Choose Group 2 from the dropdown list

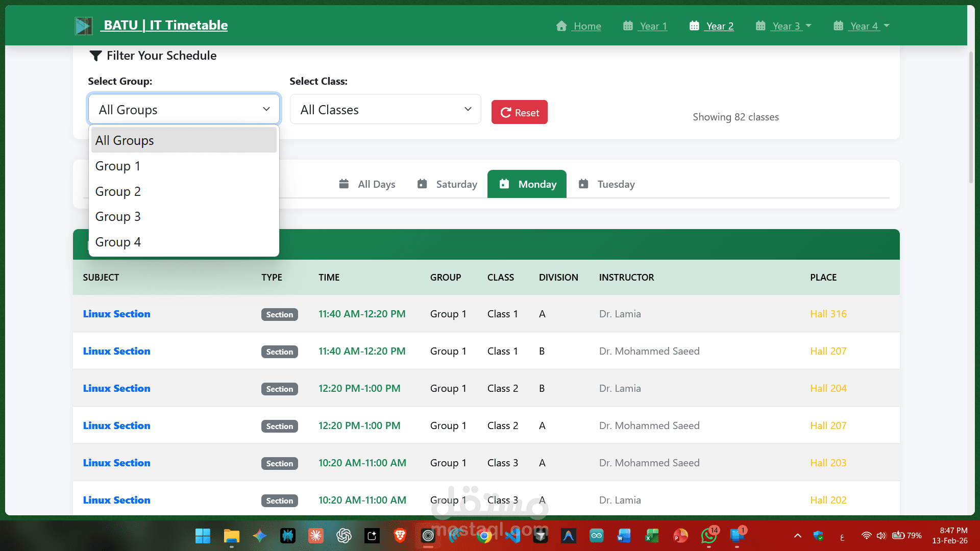click(x=118, y=191)
